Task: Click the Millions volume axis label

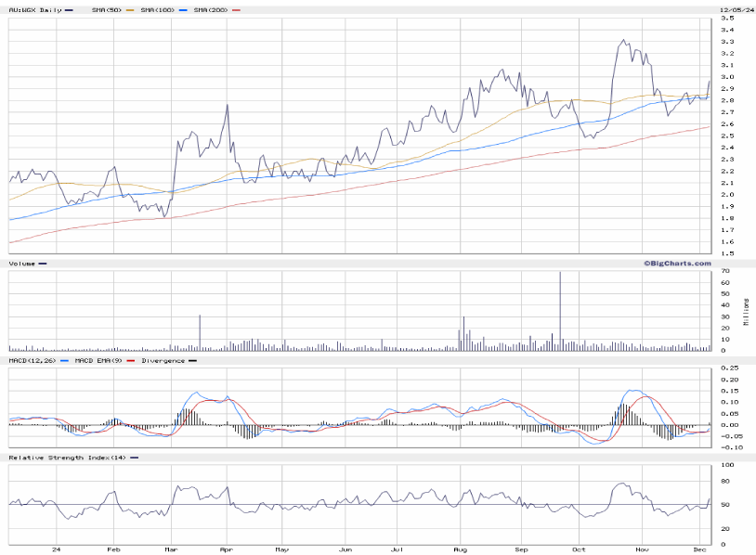Action: [x=747, y=311]
